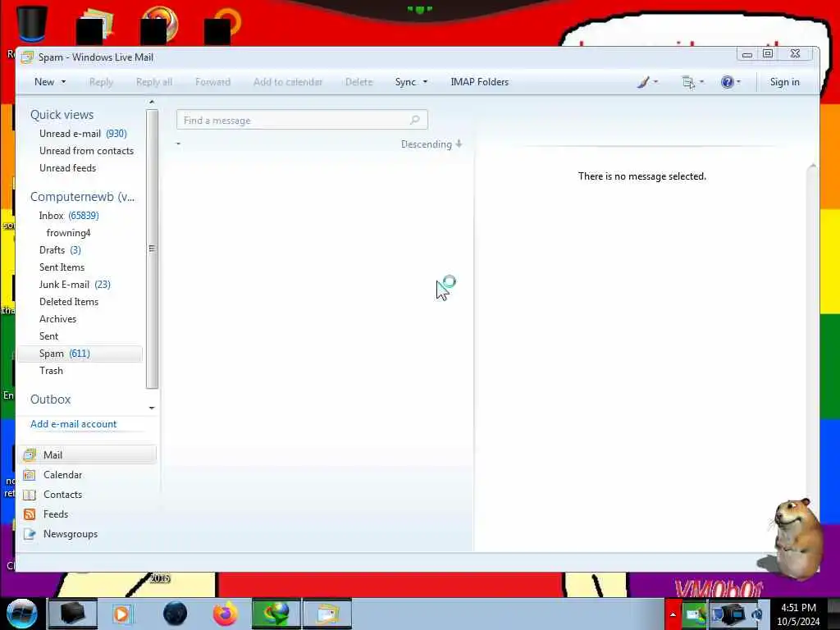Click Windows Live Mail taskbar icon

pos(327,614)
